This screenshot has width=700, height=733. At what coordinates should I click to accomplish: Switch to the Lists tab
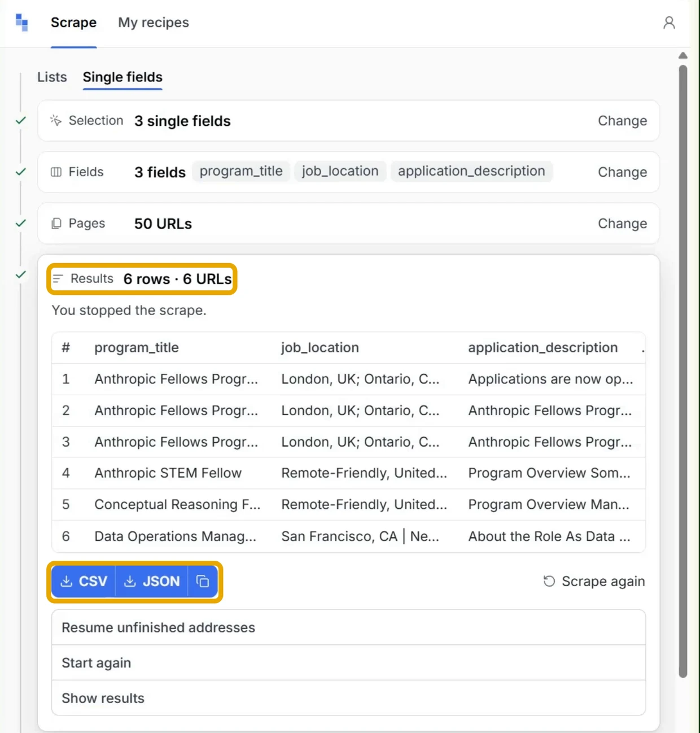coord(52,77)
